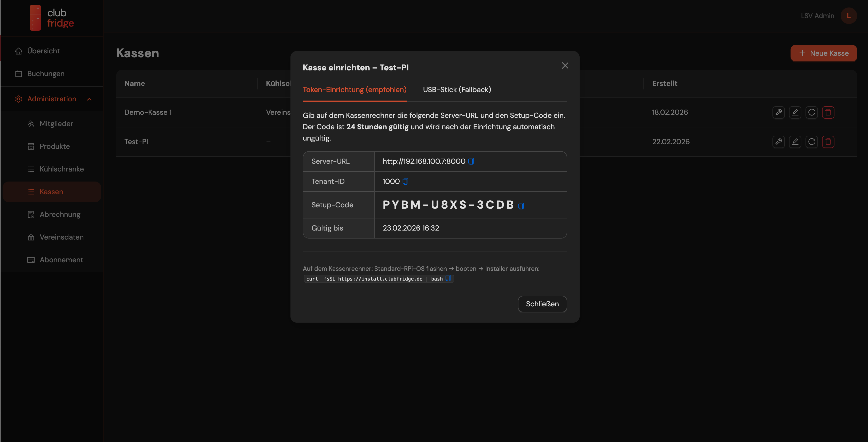The height and width of the screenshot is (442, 868).
Task: Open Mitglieder in the sidebar
Action: (56, 124)
